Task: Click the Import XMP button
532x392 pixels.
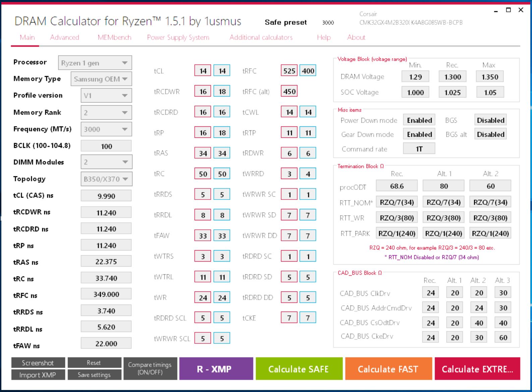Action: [38, 375]
